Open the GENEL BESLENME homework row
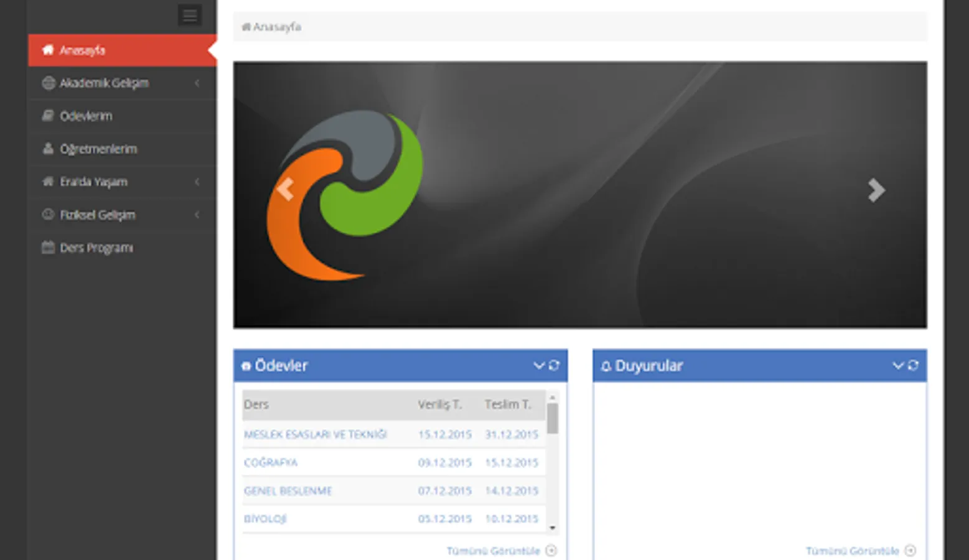 [288, 491]
